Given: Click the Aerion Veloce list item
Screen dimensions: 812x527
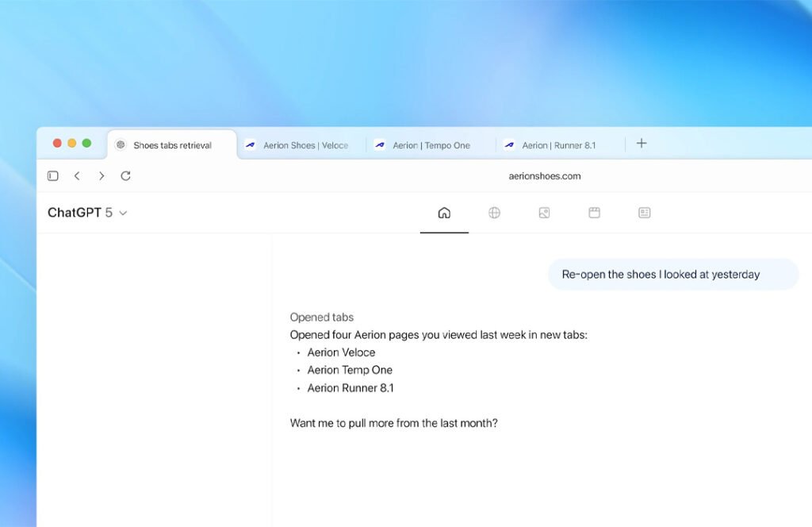Looking at the screenshot, I should 341,352.
